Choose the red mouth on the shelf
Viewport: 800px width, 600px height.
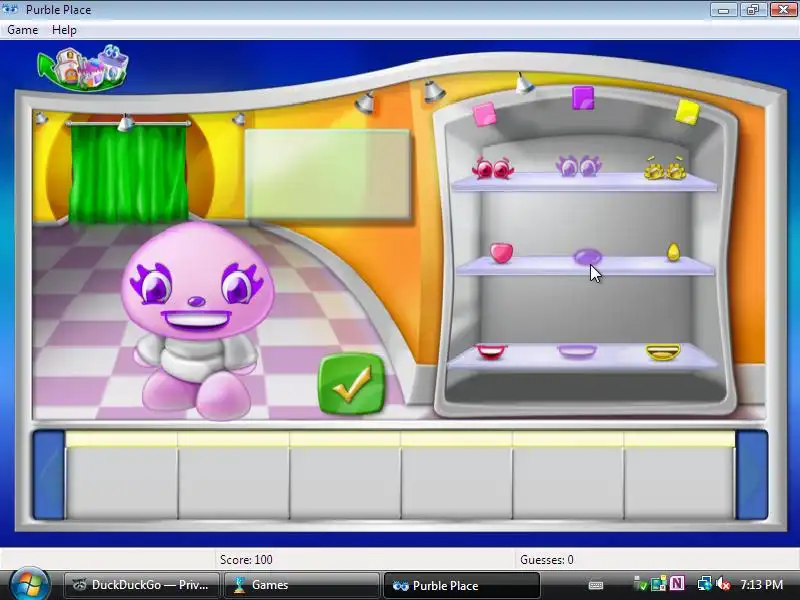coord(491,352)
